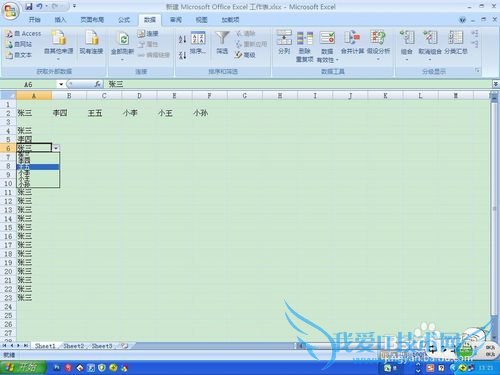
Task: Select column D header
Action: 139,96
